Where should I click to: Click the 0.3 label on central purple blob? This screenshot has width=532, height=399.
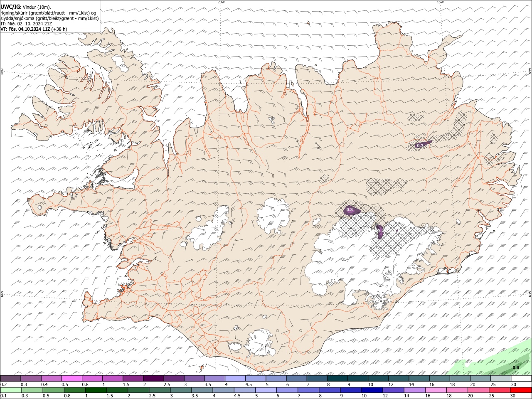click(350, 210)
